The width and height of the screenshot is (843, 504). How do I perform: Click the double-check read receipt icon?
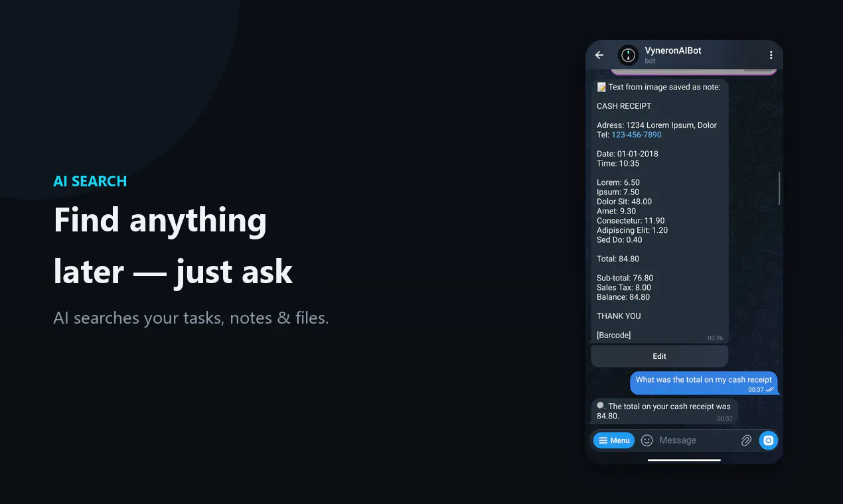pyautogui.click(x=770, y=390)
